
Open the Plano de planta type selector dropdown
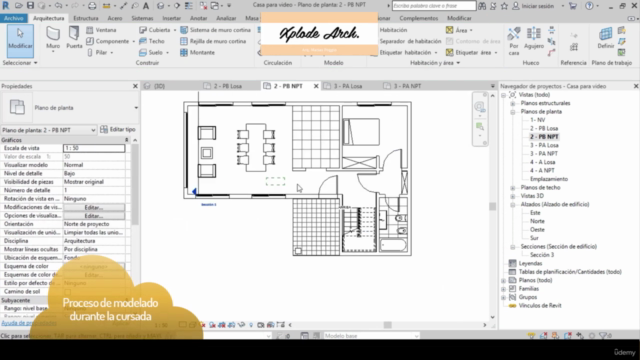click(x=136, y=108)
